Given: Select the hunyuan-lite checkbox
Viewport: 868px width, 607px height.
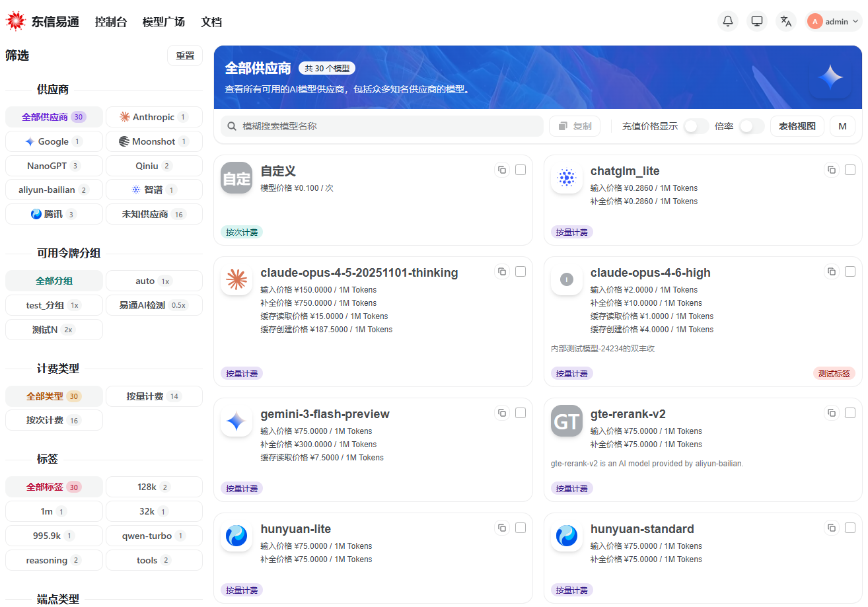Looking at the screenshot, I should point(521,528).
